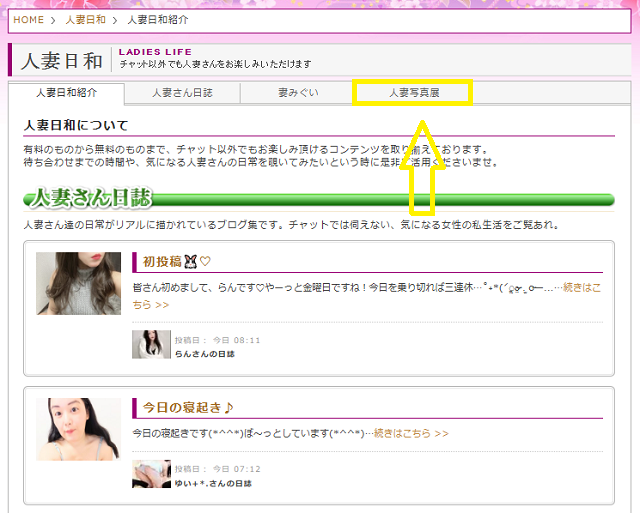This screenshot has height=513, width=640.
Task: Open the large photo beside 今日の寝起き post
Action: coord(71,429)
